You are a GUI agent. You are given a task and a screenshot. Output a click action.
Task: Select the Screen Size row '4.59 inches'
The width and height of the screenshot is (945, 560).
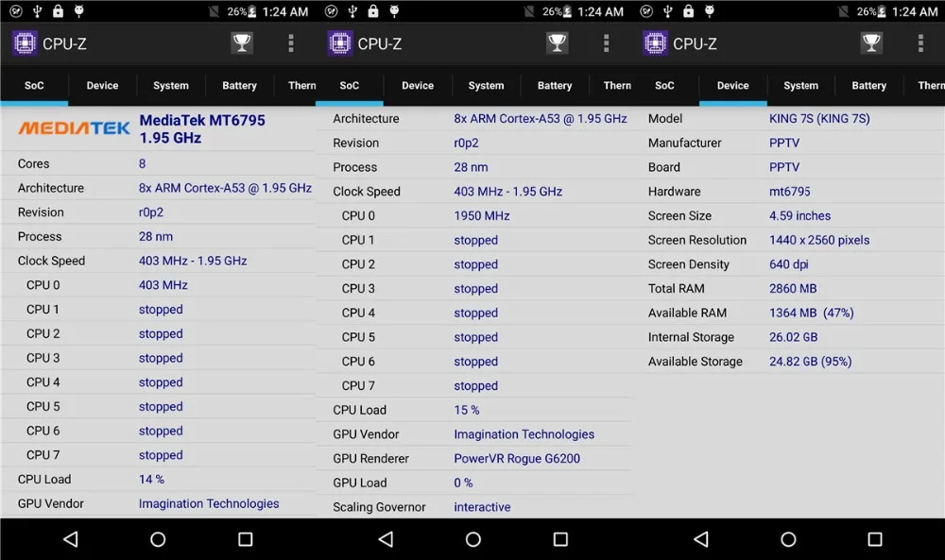(x=788, y=215)
